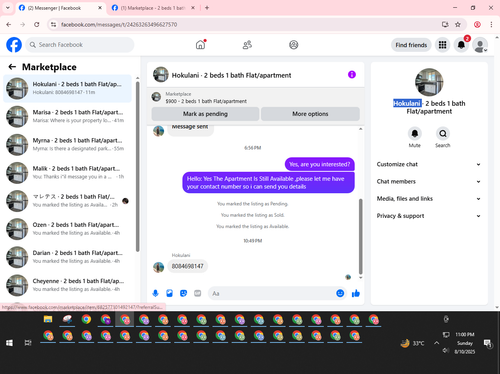
Task: Send a thumbs up like
Action: (356, 293)
